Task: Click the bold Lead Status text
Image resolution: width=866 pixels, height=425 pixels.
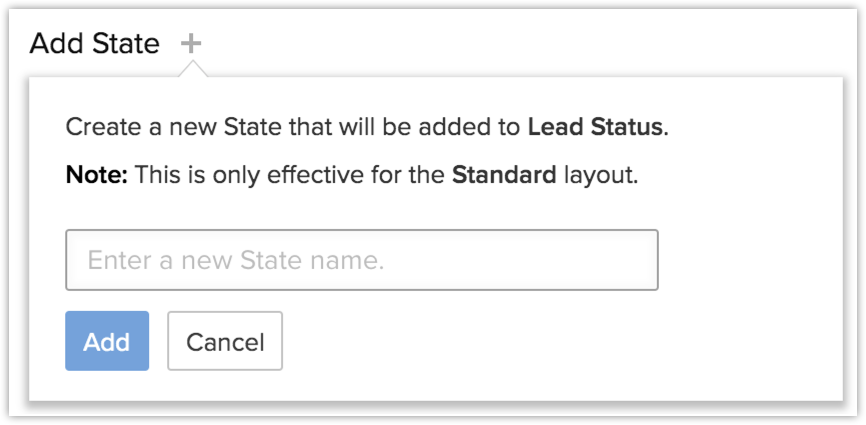Action: (593, 128)
